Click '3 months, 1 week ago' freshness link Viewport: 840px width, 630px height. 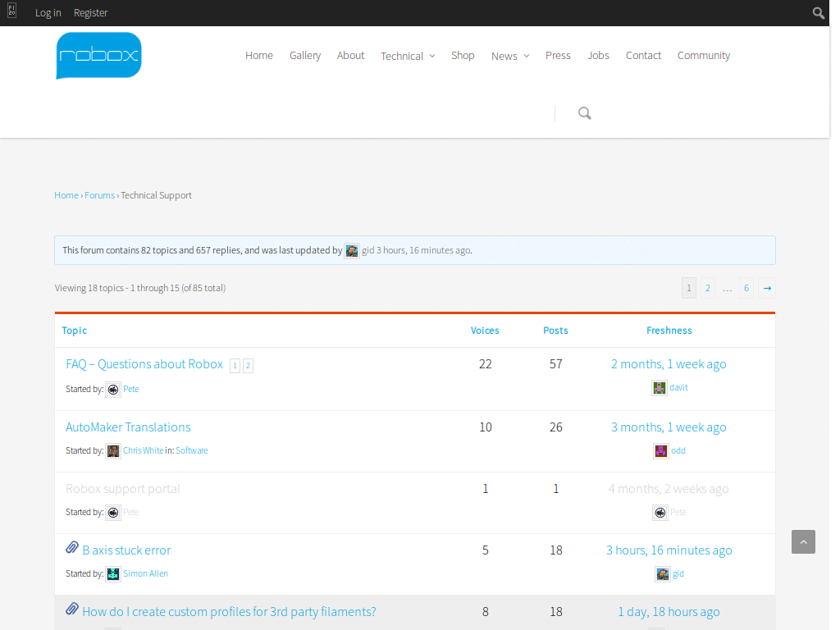pos(669,427)
